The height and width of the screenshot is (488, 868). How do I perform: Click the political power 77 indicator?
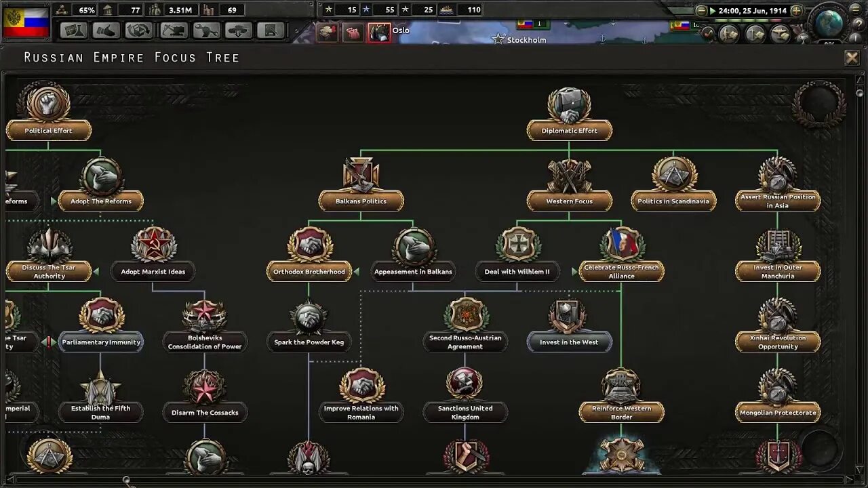click(123, 10)
